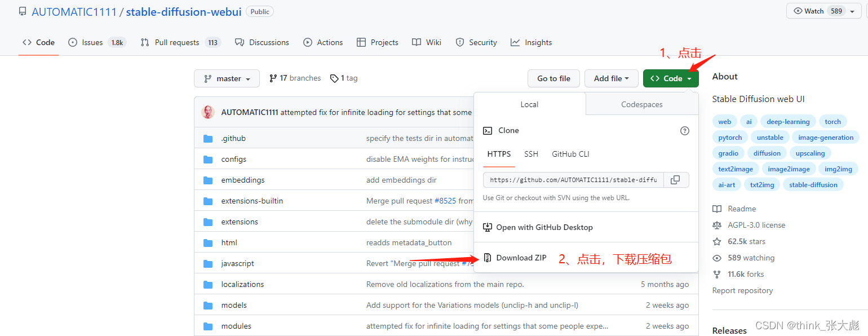Screen dimensions: 868x336
Task: Open stable-diffusion-webui repository link
Action: coord(184,11)
